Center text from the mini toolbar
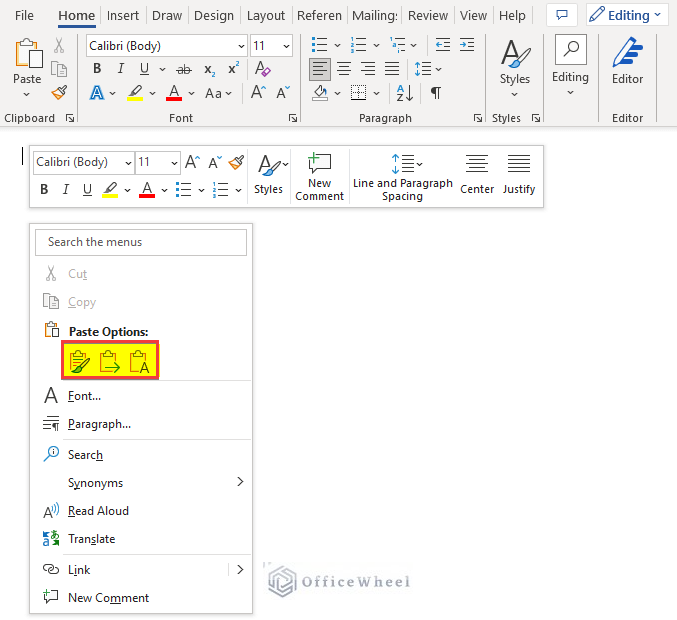Image resolution: width=677 pixels, height=620 pixels. pos(477,175)
